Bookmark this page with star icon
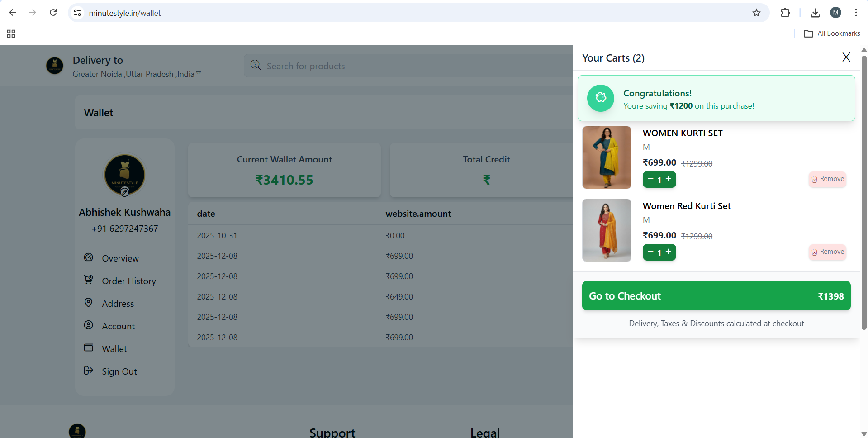Image resolution: width=868 pixels, height=438 pixels. (x=756, y=13)
